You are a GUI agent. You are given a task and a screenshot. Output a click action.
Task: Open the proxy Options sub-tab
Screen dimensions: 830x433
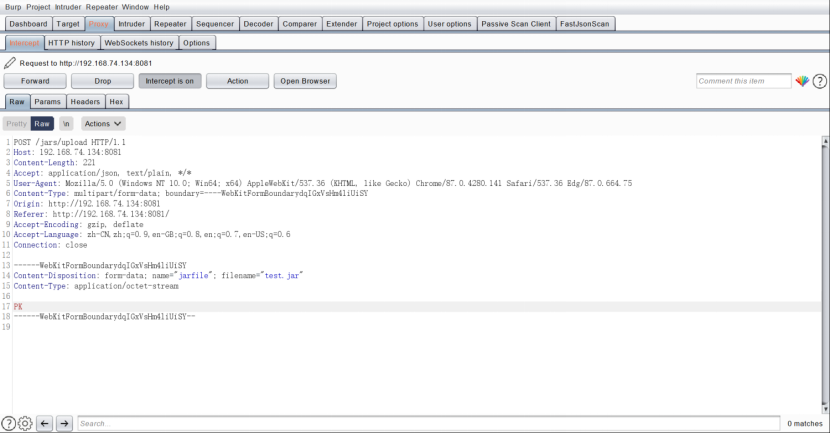196,43
